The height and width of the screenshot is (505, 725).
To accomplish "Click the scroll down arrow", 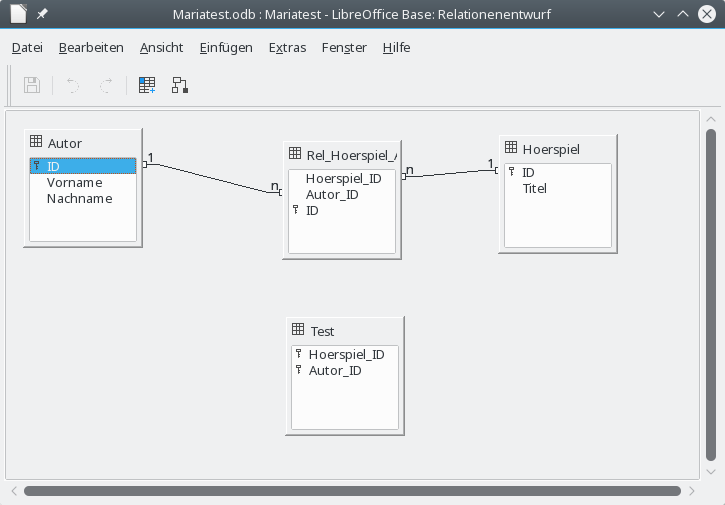I will [711, 472].
